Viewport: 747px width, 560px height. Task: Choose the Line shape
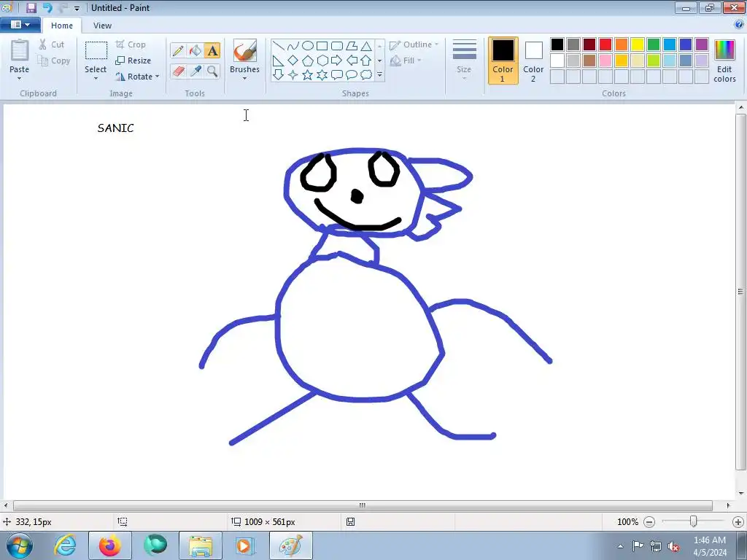[279, 46]
